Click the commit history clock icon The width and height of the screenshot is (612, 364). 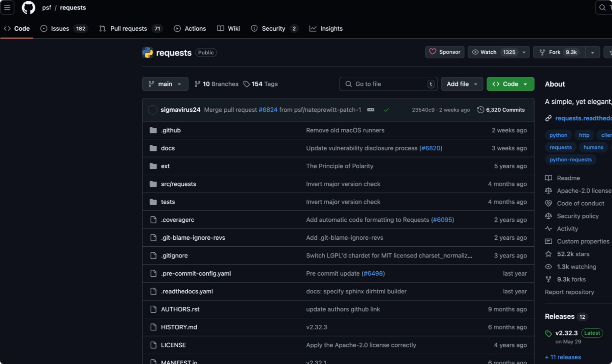(480, 110)
